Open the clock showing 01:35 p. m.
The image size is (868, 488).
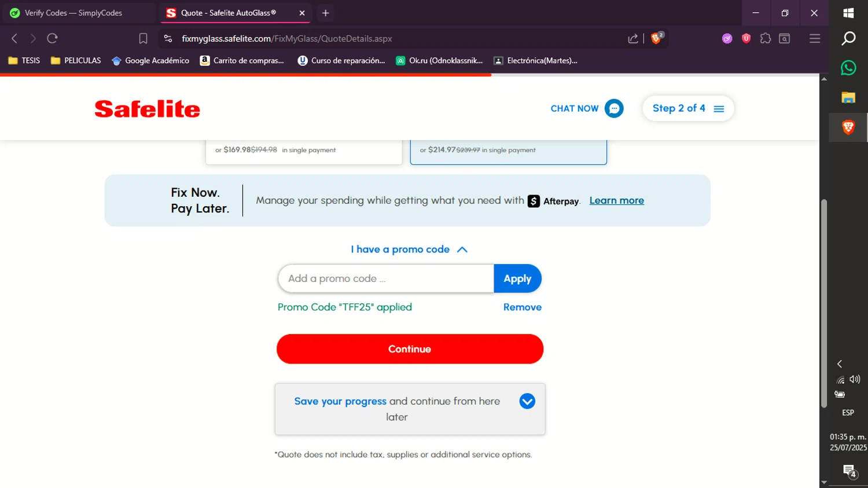[848, 442]
